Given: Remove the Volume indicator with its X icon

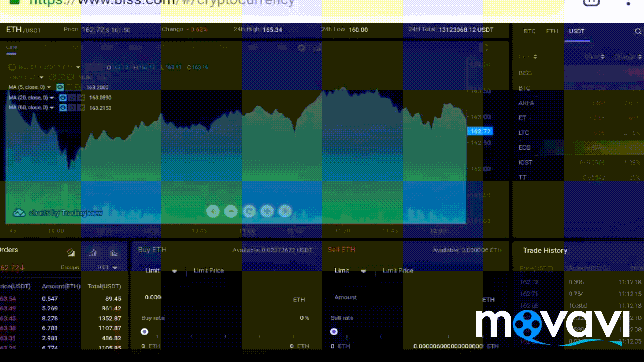Looking at the screenshot, I should tap(70, 77).
